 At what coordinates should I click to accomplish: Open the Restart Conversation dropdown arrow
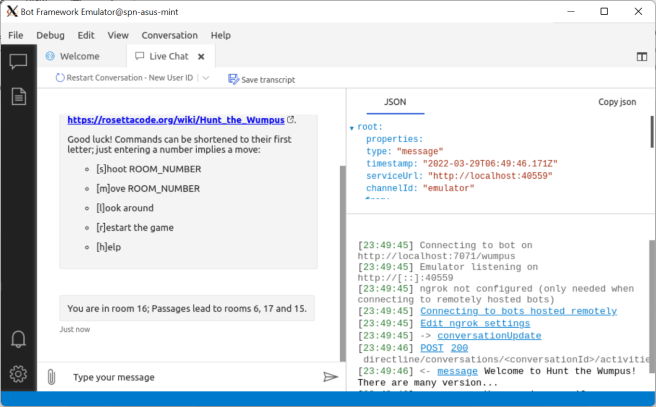pyautogui.click(x=205, y=78)
